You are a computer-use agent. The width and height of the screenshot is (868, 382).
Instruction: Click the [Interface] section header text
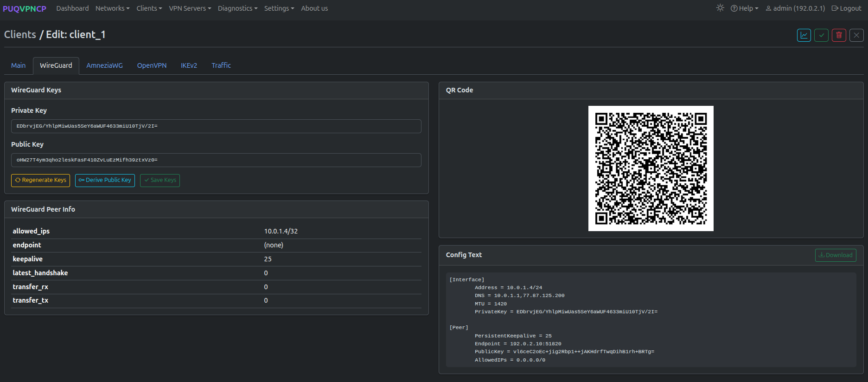pyautogui.click(x=467, y=280)
